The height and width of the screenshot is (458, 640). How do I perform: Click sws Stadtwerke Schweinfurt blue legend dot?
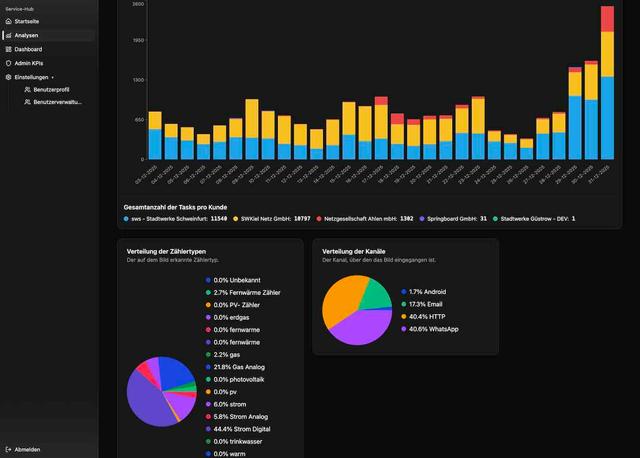click(x=126, y=218)
